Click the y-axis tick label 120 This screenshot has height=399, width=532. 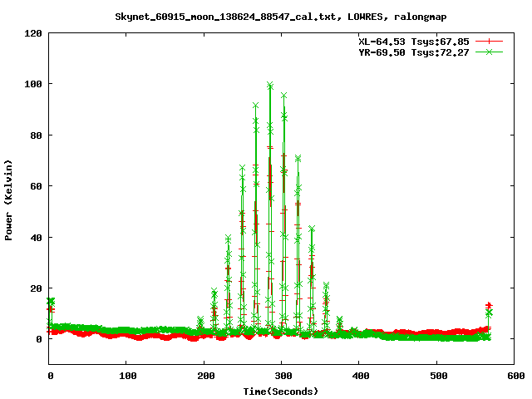(33, 33)
